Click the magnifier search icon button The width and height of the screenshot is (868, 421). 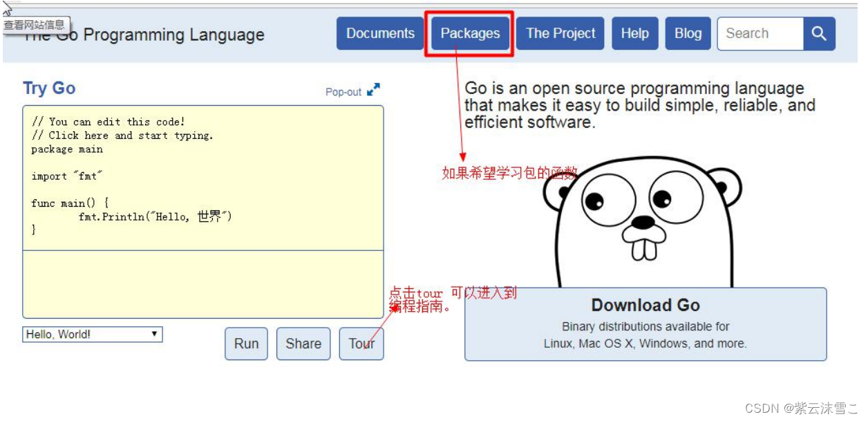pos(819,34)
